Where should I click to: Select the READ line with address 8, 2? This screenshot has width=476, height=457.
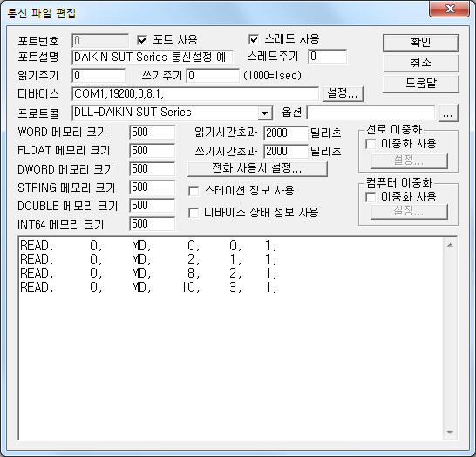point(148,273)
